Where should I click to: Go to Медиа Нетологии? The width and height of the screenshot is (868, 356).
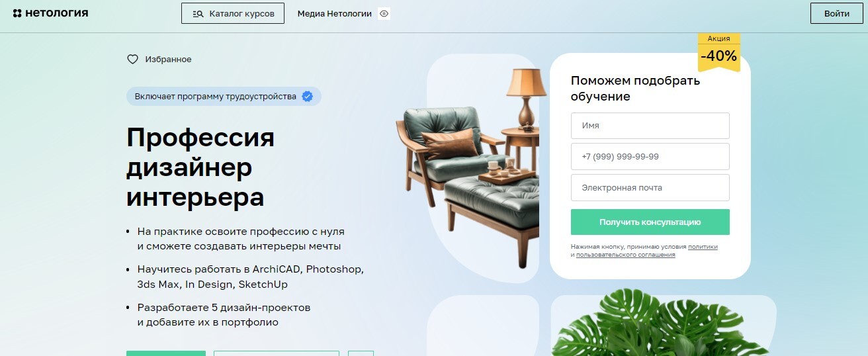pyautogui.click(x=335, y=13)
